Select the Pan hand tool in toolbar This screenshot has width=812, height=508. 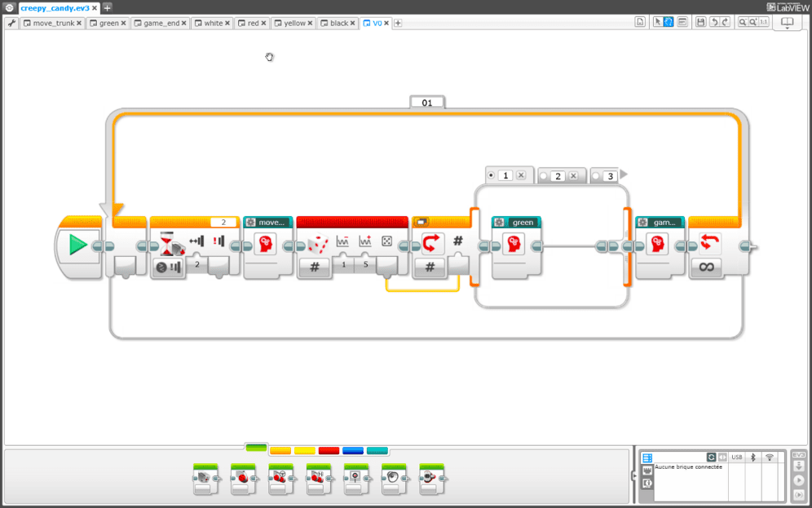(x=669, y=23)
